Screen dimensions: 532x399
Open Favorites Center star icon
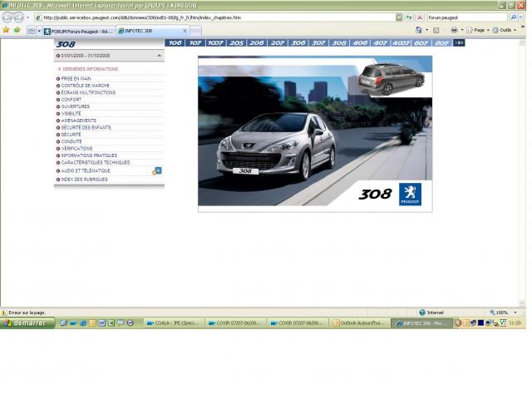click(x=6, y=31)
